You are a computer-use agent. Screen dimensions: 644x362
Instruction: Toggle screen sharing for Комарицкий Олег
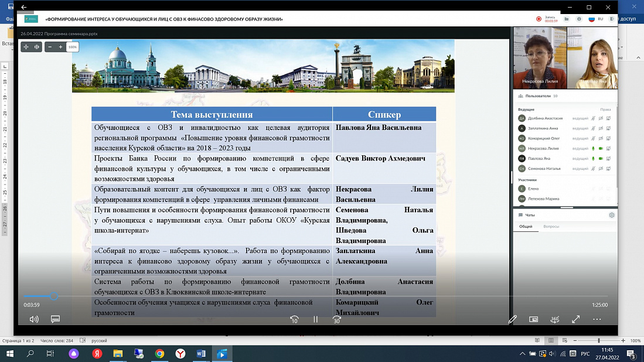point(609,138)
